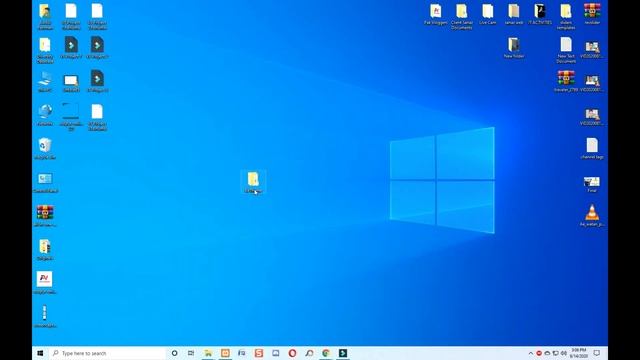
Task: Select the New Text Document file
Action: pos(566,50)
